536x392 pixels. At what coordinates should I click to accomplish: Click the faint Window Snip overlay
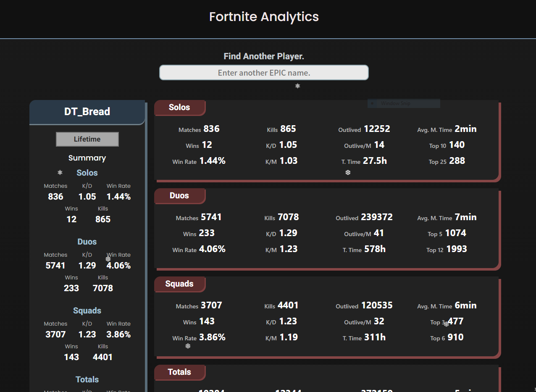click(x=403, y=103)
